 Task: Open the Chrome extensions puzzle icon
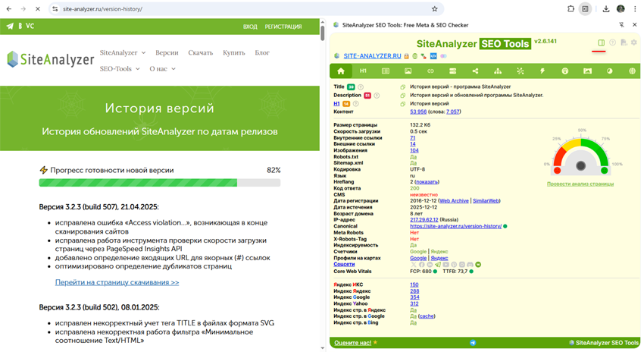pos(571,8)
